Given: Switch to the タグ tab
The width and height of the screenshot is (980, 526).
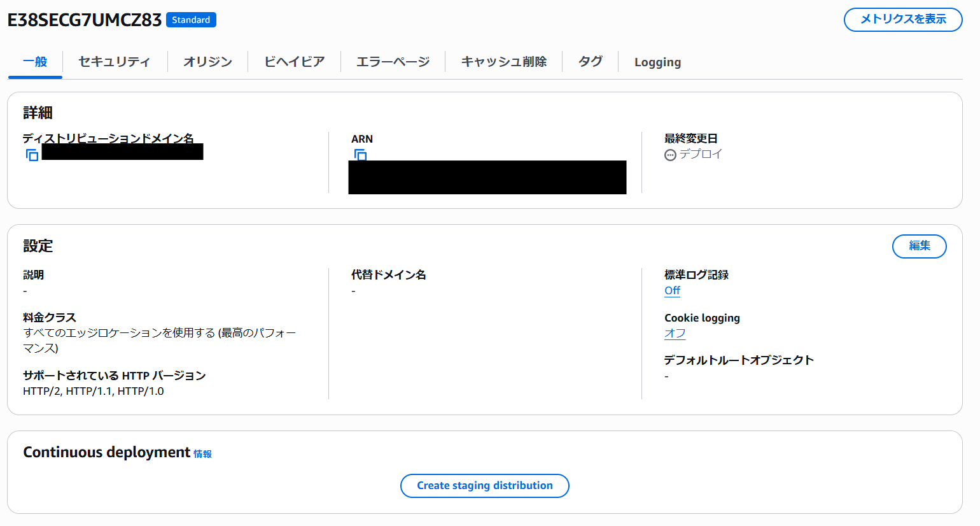Looking at the screenshot, I should tap(590, 62).
